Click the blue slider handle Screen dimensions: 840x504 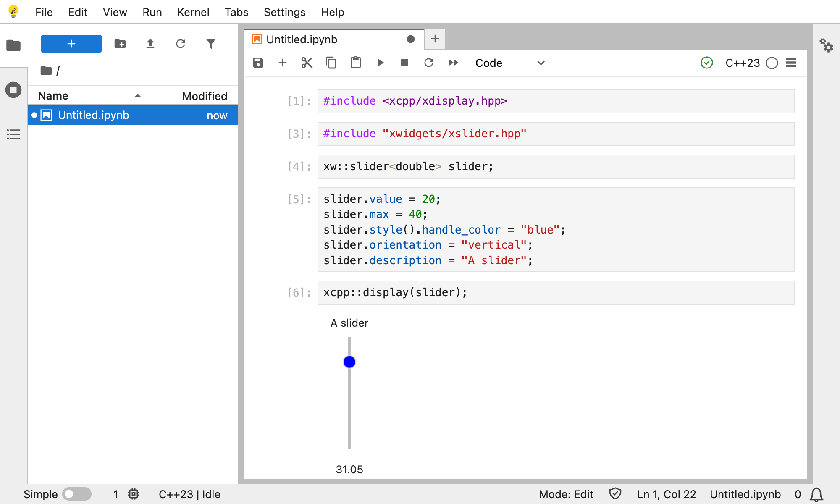click(x=349, y=362)
